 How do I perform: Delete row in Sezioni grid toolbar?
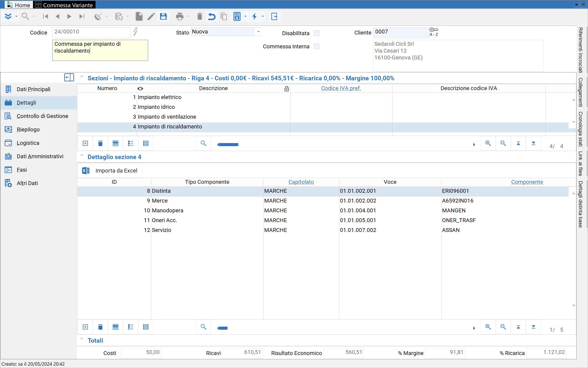[100, 143]
